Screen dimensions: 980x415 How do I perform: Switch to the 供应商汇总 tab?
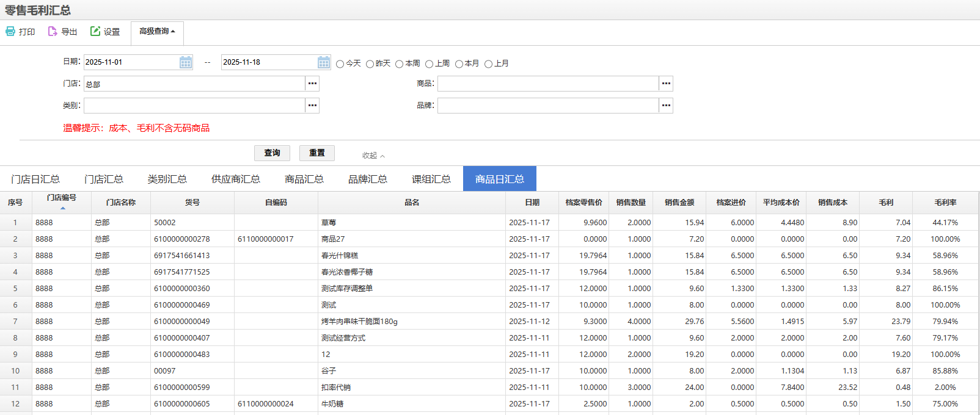pyautogui.click(x=235, y=179)
